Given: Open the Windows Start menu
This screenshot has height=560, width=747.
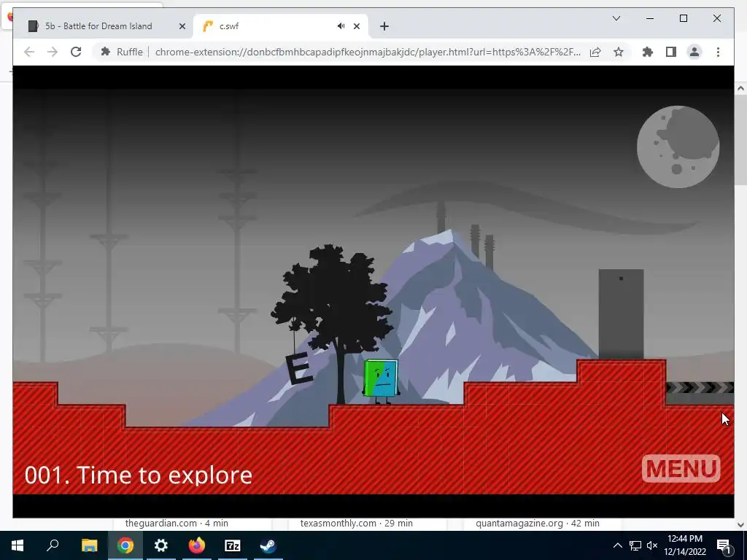Looking at the screenshot, I should click(x=18, y=545).
